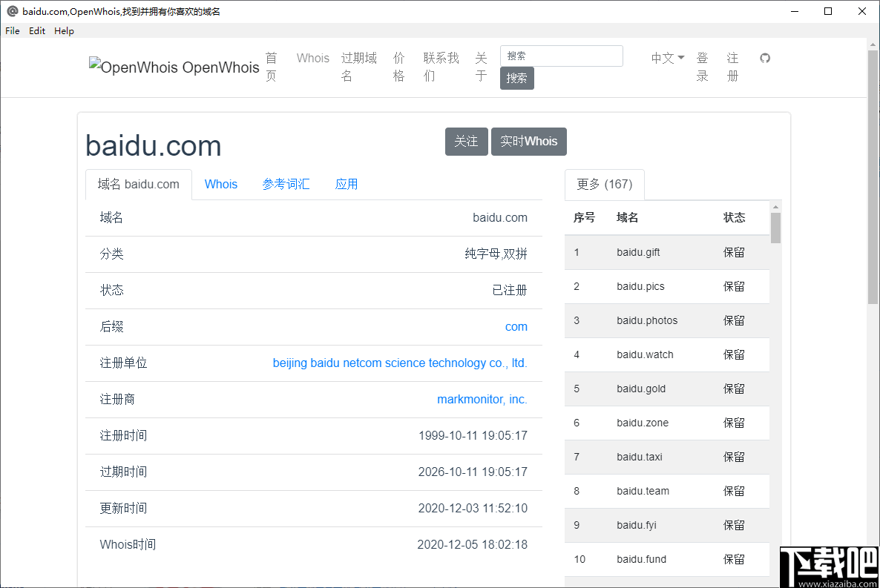The width and height of the screenshot is (880, 588).
Task: Open the 过期域名 expired domains page
Action: 358,67
